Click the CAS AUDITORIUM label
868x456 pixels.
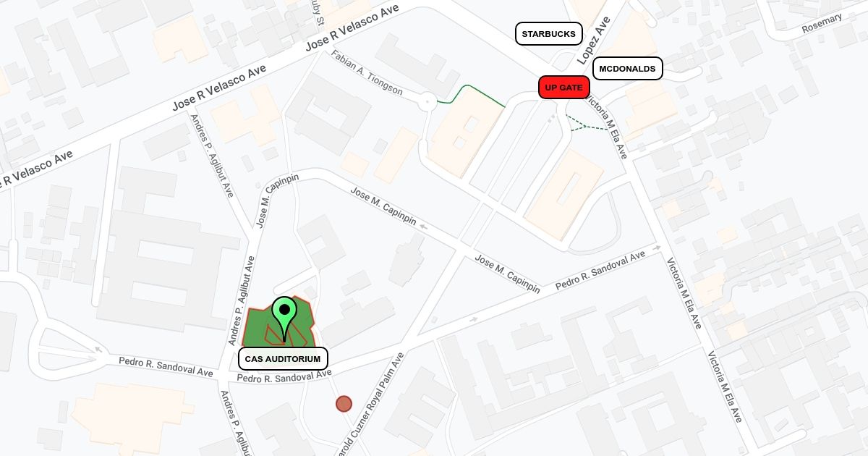point(283,359)
